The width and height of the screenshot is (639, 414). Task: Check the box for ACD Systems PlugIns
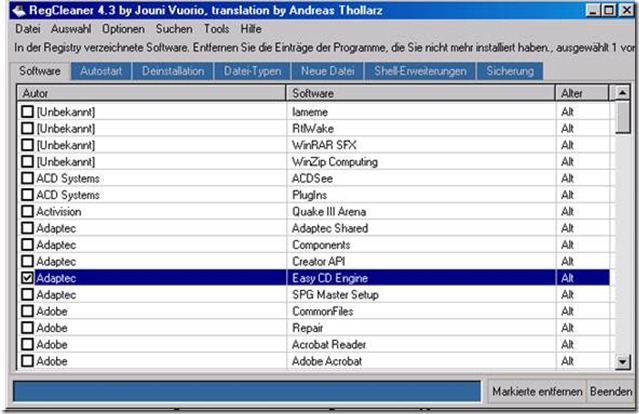(x=27, y=195)
